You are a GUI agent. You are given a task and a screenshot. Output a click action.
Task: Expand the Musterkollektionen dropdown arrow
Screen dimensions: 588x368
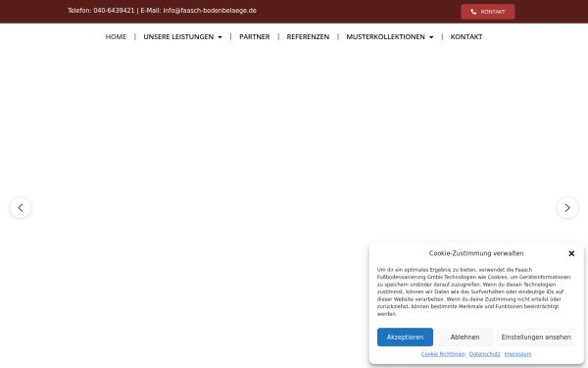tap(431, 37)
